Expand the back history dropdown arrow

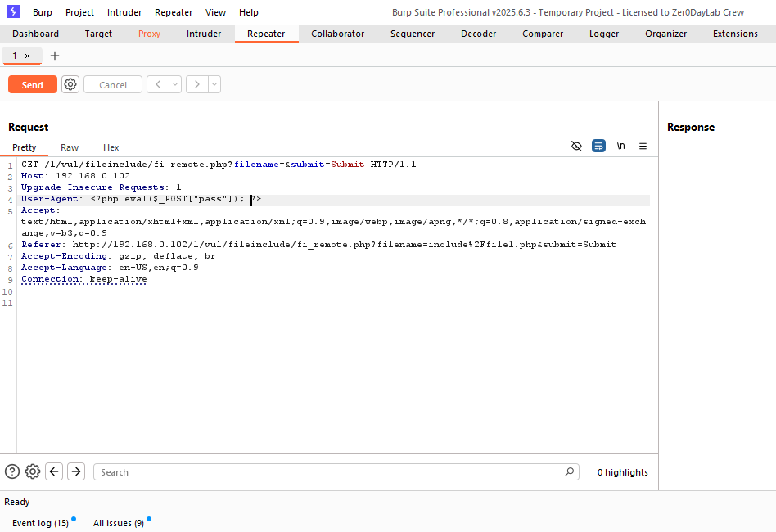pos(175,84)
